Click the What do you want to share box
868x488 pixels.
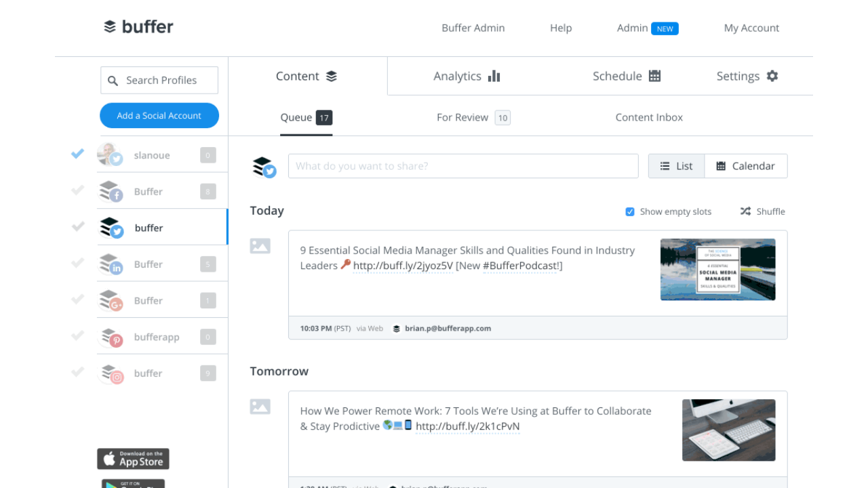(x=463, y=166)
